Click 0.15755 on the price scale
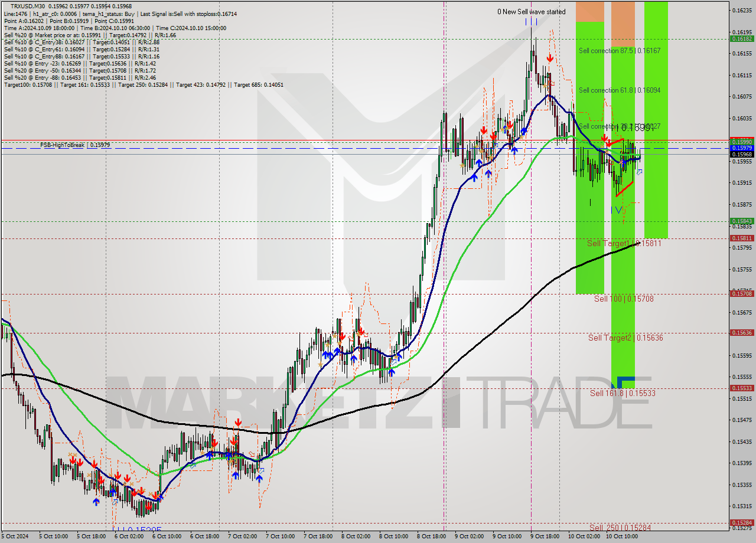Viewport: 756px width, 543px height. point(742,269)
